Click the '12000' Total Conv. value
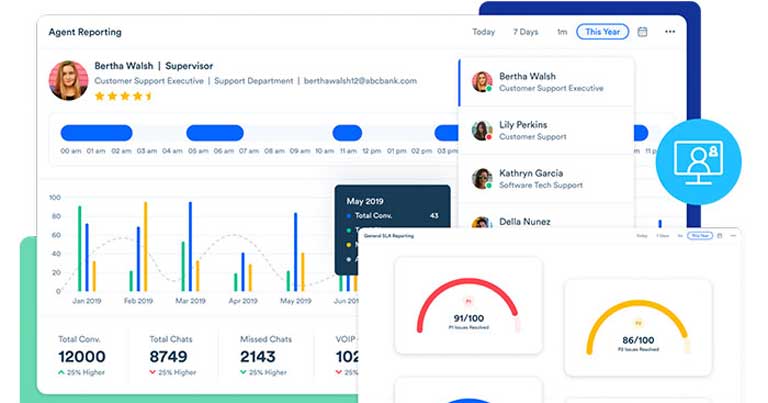The width and height of the screenshot is (768, 403). (x=82, y=356)
